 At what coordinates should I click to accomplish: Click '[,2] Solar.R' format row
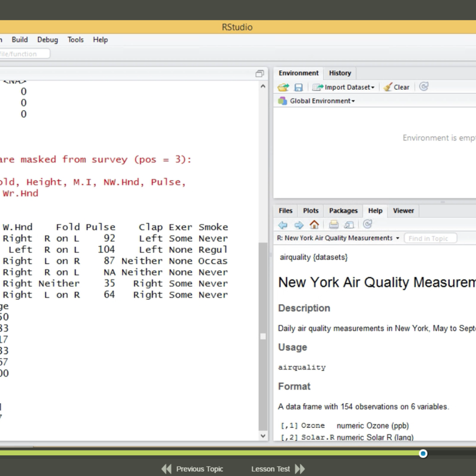click(x=347, y=437)
